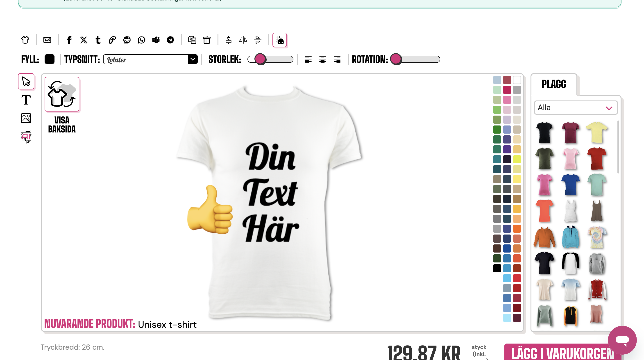
Task: Expand the Alla garment category dropdown
Action: point(576,108)
